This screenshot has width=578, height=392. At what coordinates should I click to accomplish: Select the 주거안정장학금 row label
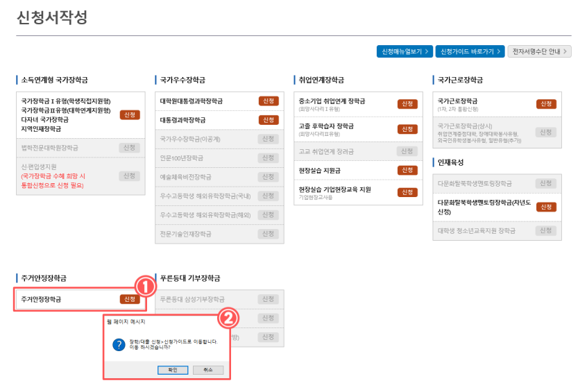(42, 299)
